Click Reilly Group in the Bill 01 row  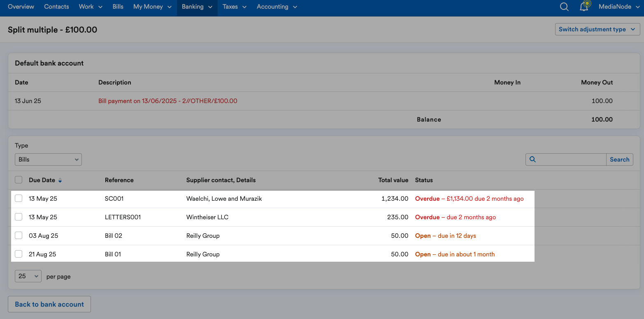click(203, 254)
